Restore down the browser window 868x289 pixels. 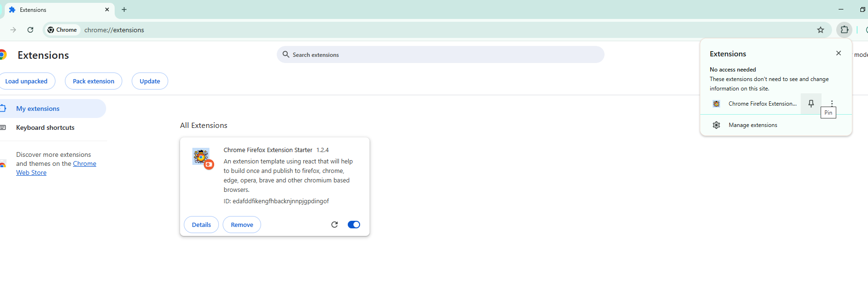[862, 9]
